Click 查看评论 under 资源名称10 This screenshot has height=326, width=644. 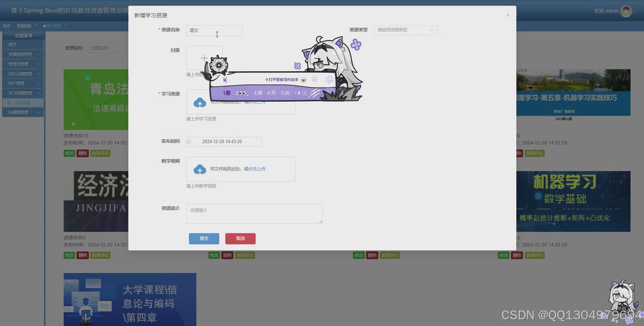click(x=100, y=153)
